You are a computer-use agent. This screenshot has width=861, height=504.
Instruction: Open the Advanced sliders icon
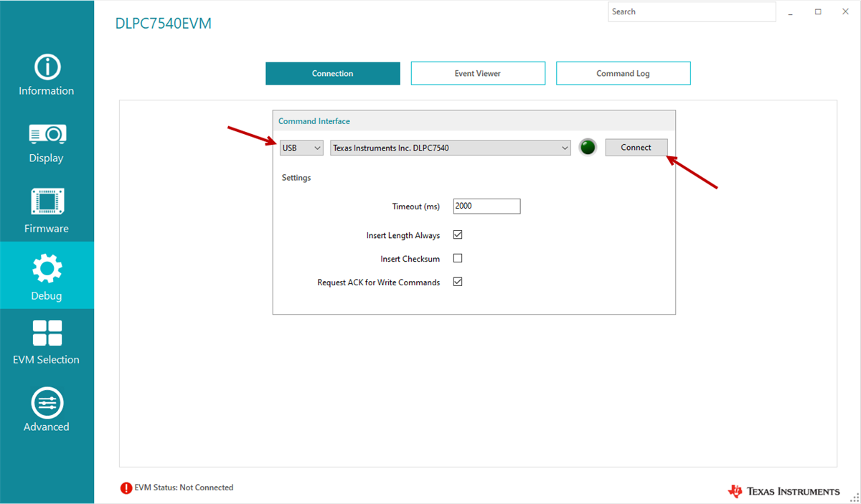click(47, 403)
